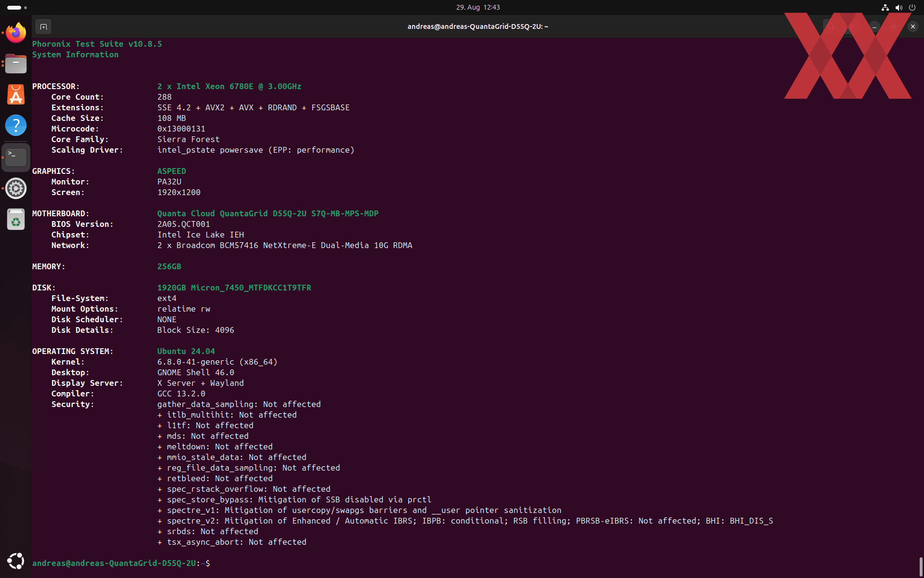
Task: Click the terminal title andreas@andreas-QuantaGrid-D55Q-2U
Action: click(x=478, y=26)
